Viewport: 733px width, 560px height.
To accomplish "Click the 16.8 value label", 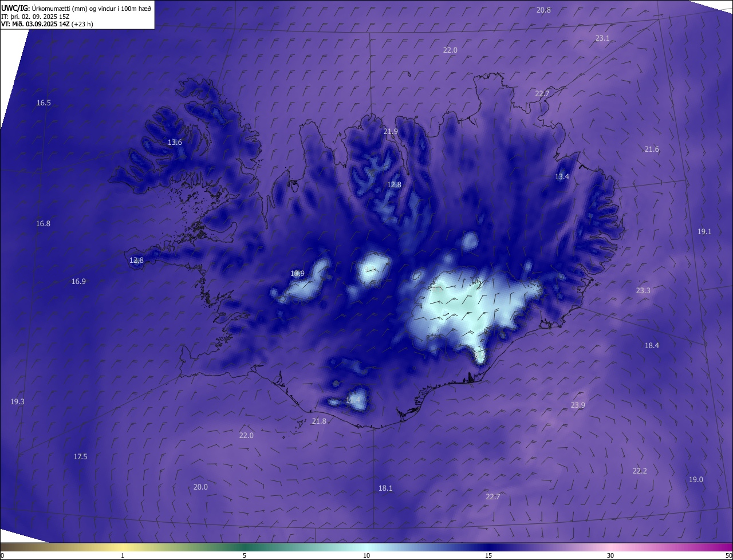I will [x=43, y=224].
